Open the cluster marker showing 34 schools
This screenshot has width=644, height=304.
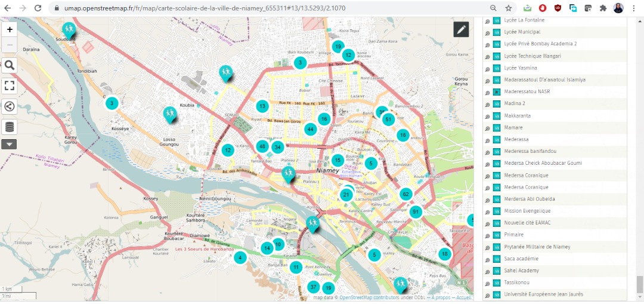[x=278, y=147]
